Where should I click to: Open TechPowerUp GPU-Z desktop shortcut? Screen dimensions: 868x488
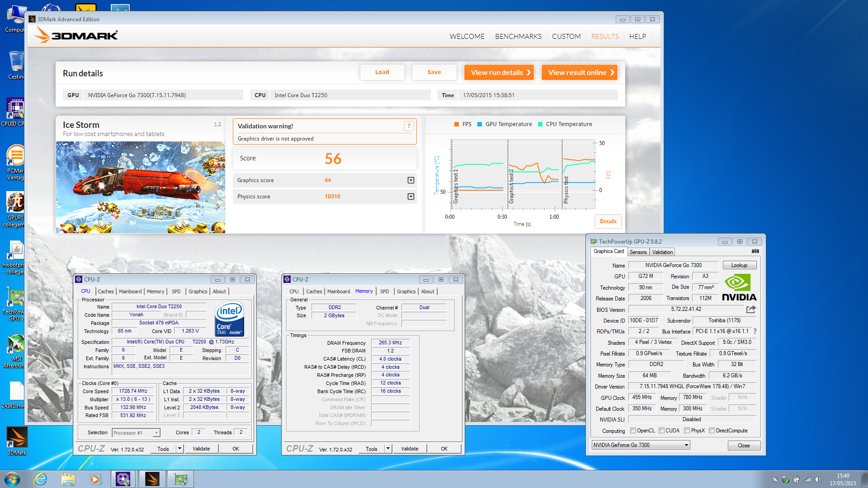[14, 304]
